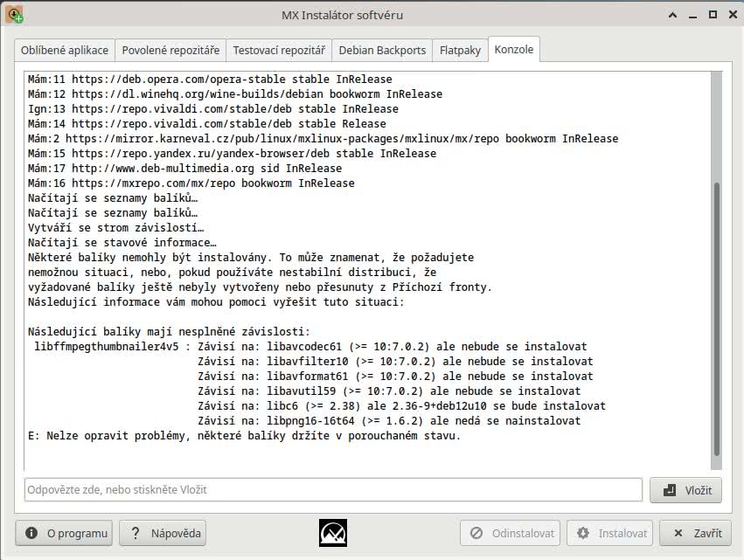Screen dimensions: 744x560
Task: Click the reply input field 'Odpovězte zde'
Action: pos(333,489)
